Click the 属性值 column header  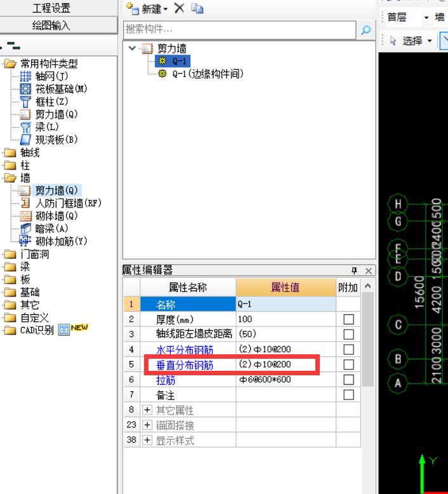[286, 288]
